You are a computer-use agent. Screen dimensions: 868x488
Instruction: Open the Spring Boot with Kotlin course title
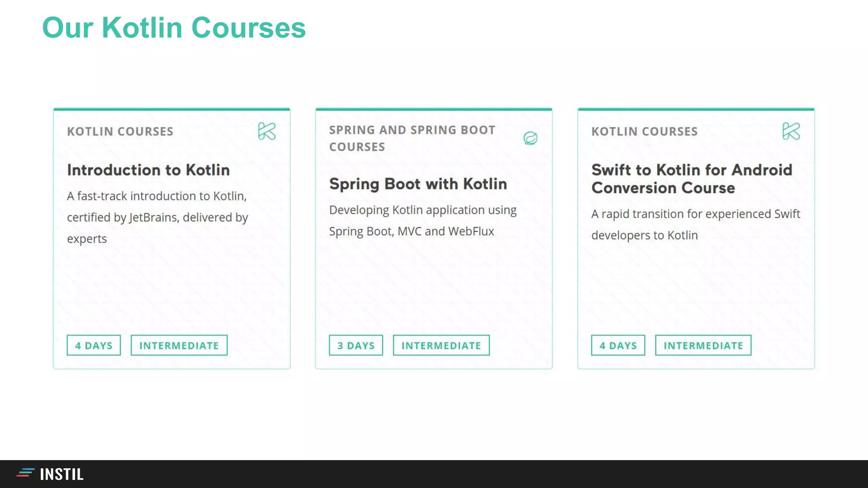pos(418,184)
